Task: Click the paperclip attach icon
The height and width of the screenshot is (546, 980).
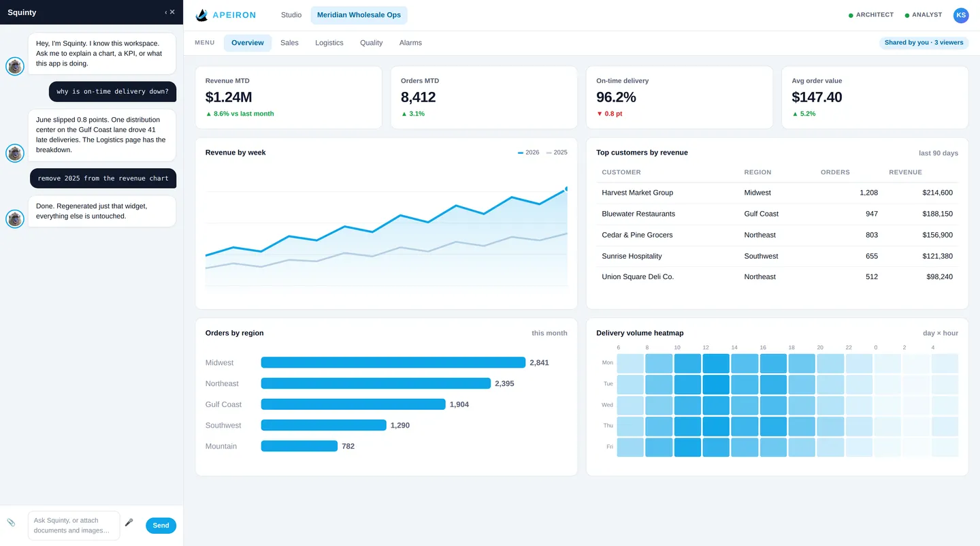Action: pyautogui.click(x=11, y=522)
